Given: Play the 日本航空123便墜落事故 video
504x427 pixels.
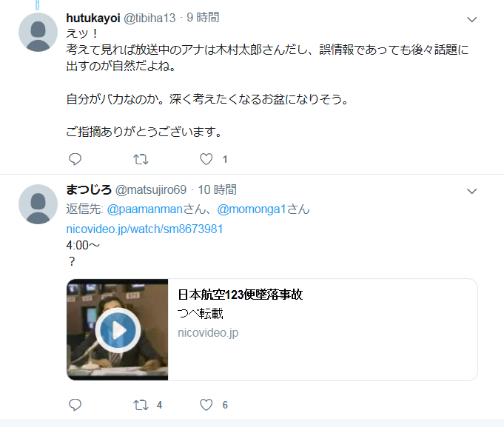Looking at the screenshot, I should click(118, 330).
